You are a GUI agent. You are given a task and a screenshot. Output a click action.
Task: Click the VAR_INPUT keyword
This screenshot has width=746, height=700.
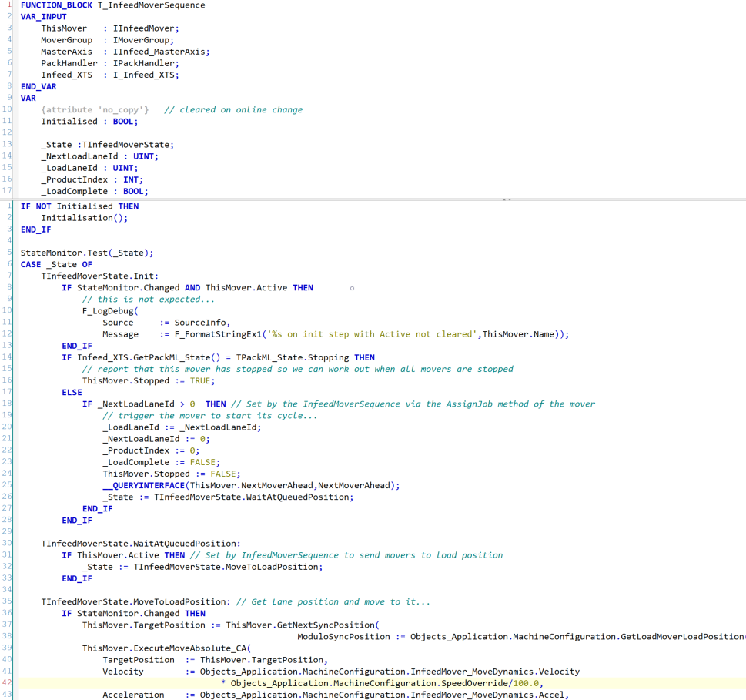(43, 17)
